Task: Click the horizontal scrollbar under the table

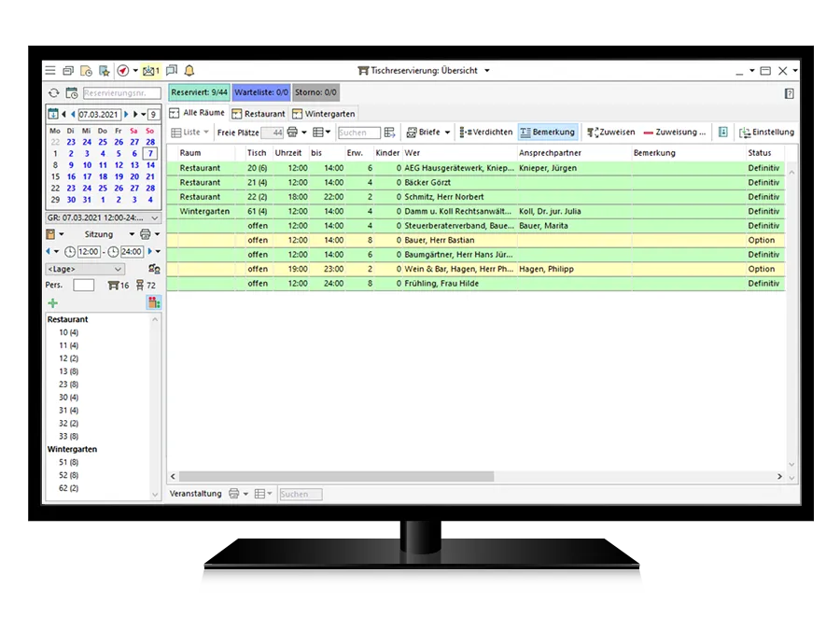Action: [x=336, y=477]
